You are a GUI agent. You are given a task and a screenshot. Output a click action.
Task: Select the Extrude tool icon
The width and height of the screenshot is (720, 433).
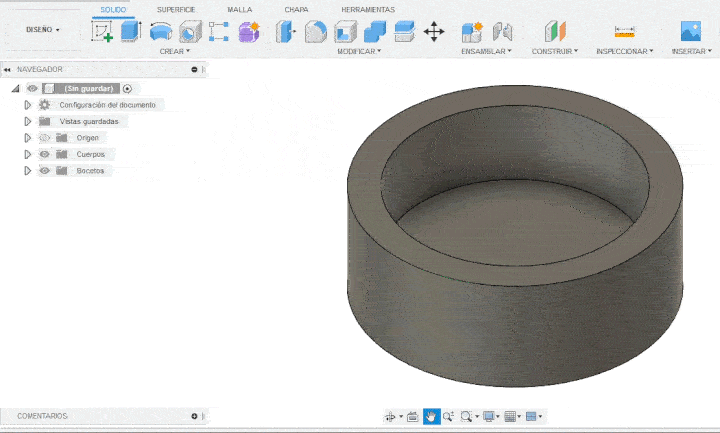pos(131,31)
